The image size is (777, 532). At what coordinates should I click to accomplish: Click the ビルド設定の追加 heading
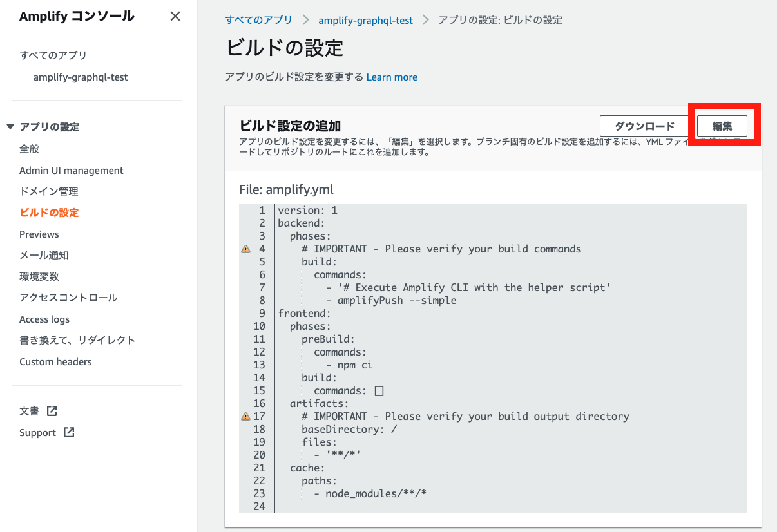pos(290,126)
